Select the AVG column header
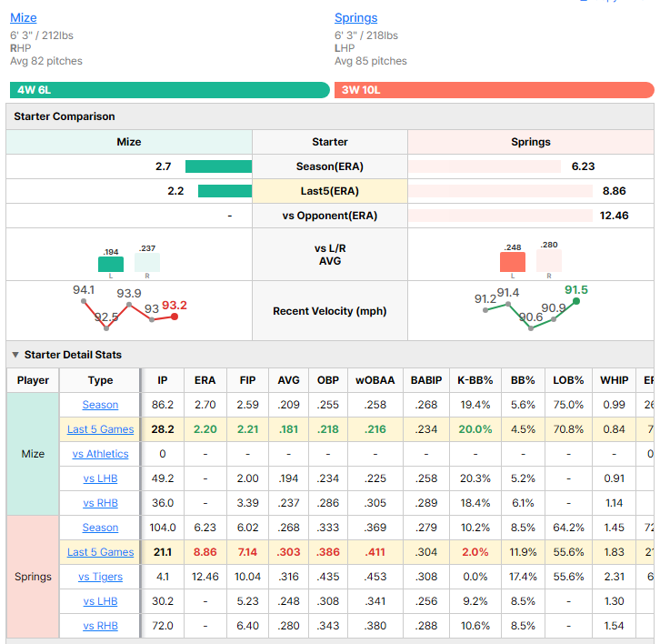The height and width of the screenshot is (644, 660). pyautogui.click(x=288, y=380)
